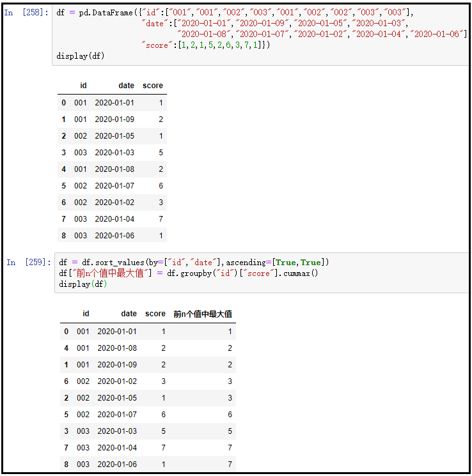472x476 pixels.
Task: Select 2020-01-02 date in sorted output table
Action: [117, 381]
